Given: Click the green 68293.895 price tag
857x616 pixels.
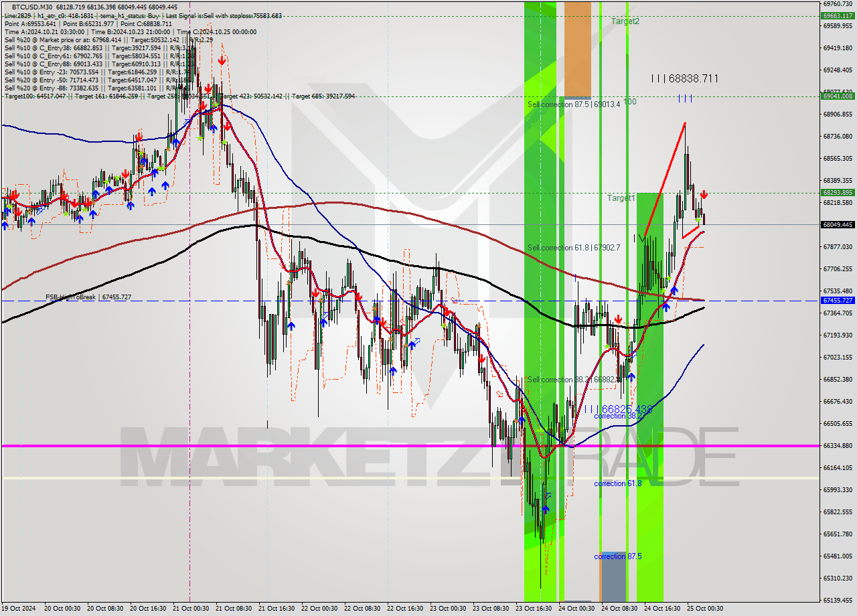Looking at the screenshot, I should (x=838, y=192).
